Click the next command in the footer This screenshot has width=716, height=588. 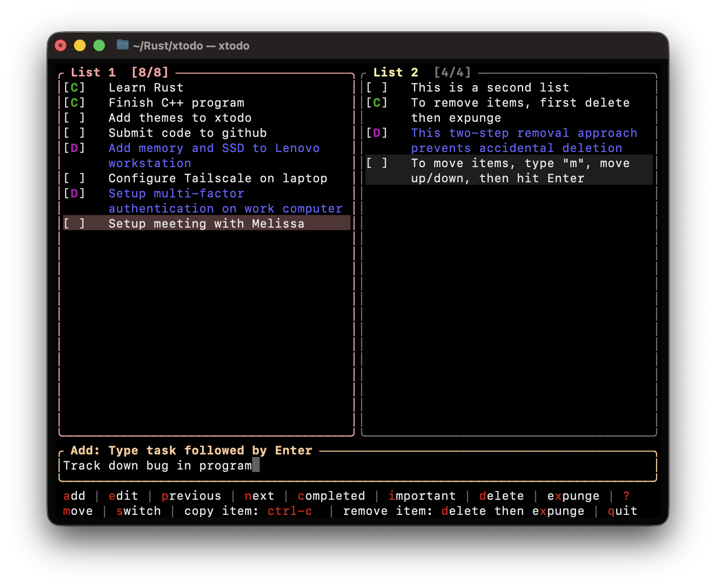(x=260, y=496)
